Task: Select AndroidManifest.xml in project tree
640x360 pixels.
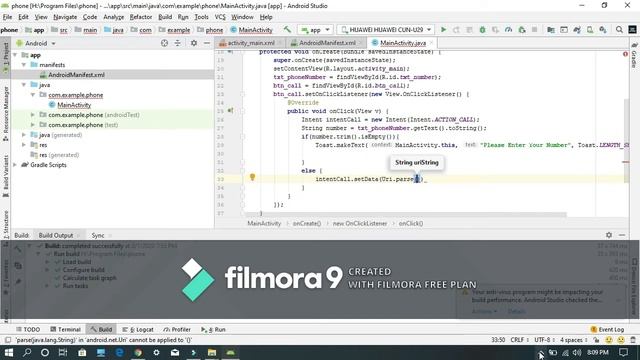Action: [x=76, y=75]
